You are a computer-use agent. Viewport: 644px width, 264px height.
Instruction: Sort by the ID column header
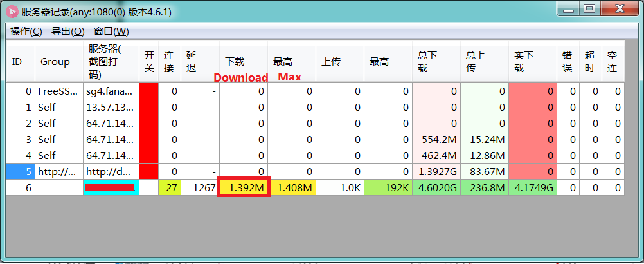click(21, 62)
